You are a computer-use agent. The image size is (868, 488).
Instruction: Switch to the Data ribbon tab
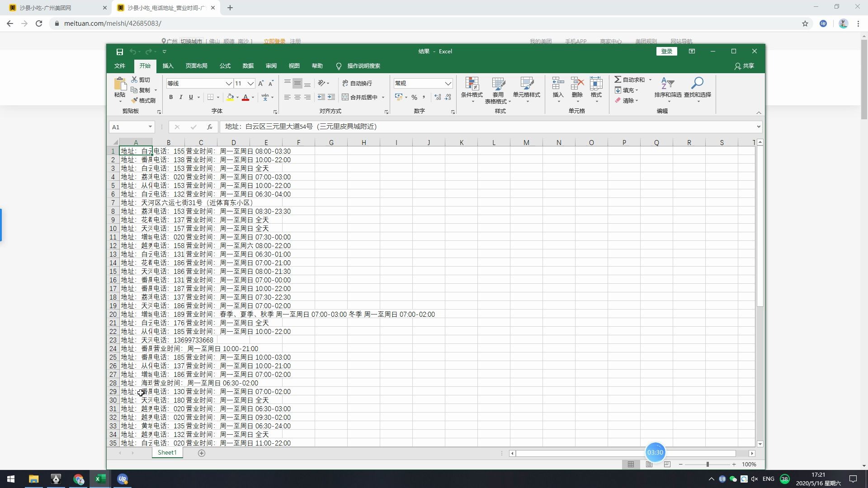248,66
